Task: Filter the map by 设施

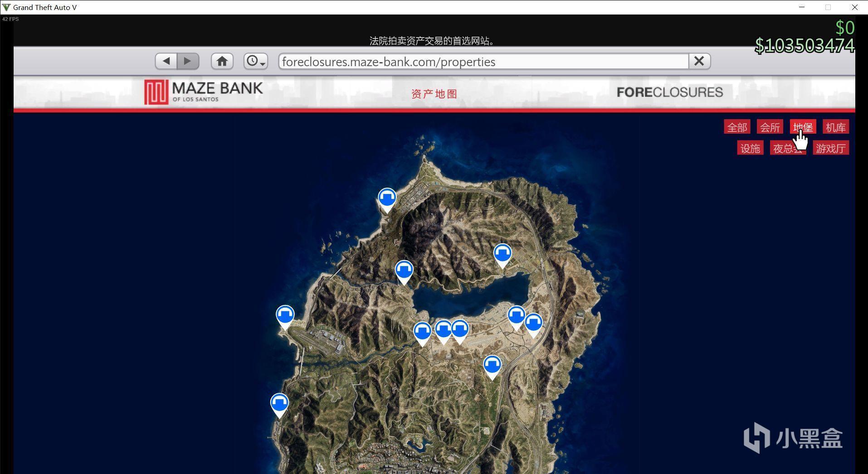Action: point(750,148)
